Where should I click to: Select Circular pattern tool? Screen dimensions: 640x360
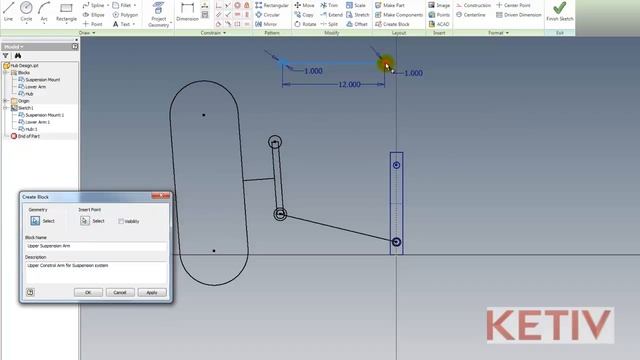coord(267,15)
